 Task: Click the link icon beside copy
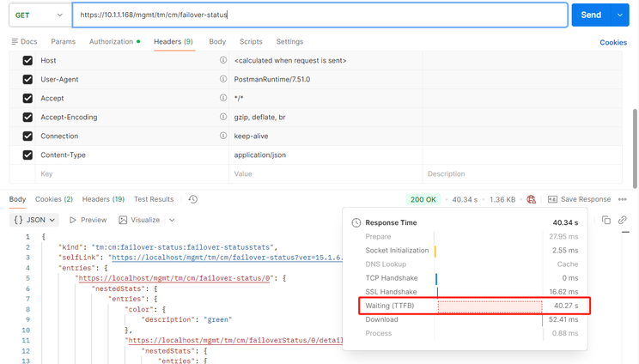point(623,220)
